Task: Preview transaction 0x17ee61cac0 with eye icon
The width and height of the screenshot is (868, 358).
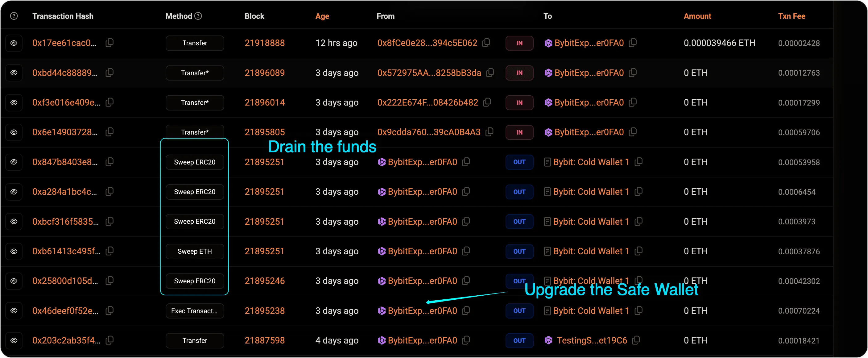Action: [x=14, y=43]
